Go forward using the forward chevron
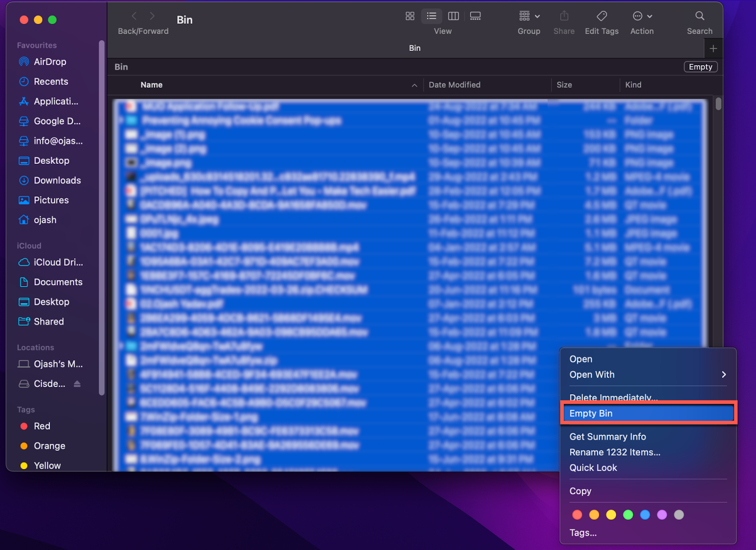The height and width of the screenshot is (550, 756). click(x=152, y=16)
